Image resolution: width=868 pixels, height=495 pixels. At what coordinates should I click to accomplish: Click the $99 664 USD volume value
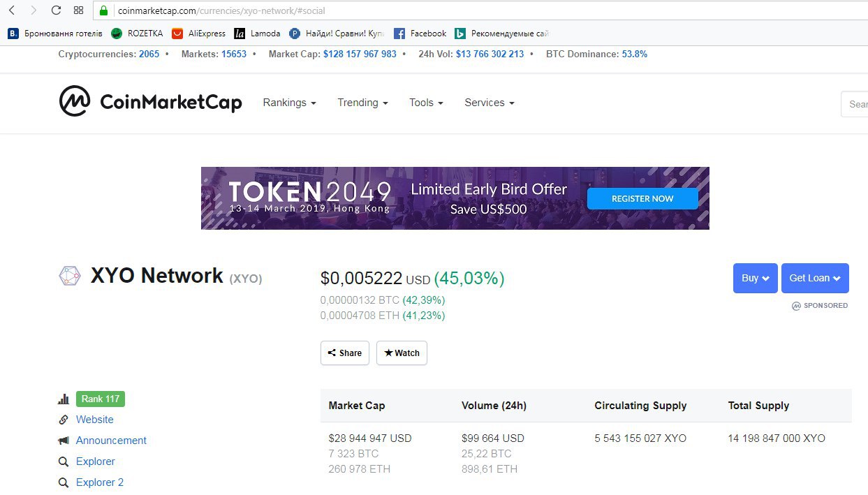[x=493, y=438]
